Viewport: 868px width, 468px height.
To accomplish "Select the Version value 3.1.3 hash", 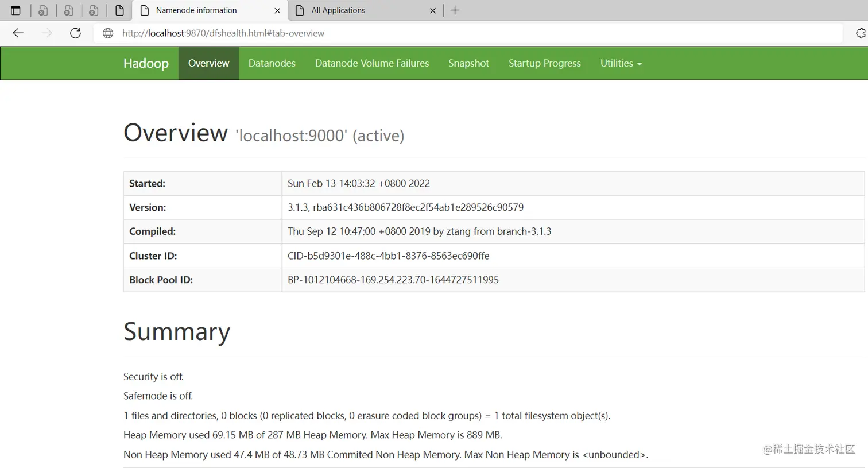I will [405, 207].
